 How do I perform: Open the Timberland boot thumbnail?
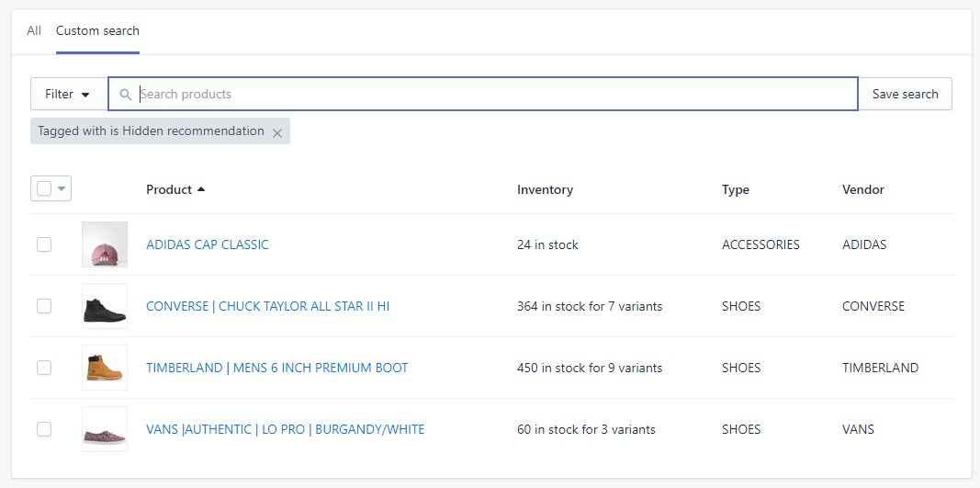coord(105,368)
